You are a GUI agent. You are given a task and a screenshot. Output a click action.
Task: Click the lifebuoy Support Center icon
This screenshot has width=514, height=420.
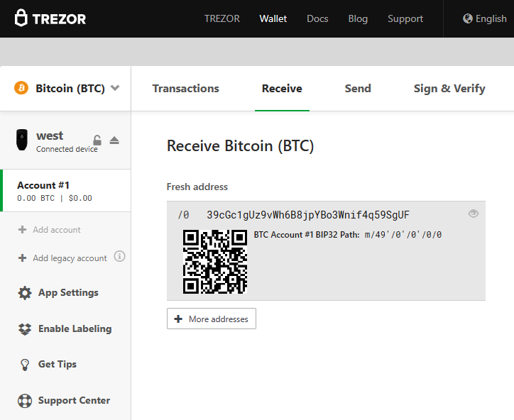(25, 401)
